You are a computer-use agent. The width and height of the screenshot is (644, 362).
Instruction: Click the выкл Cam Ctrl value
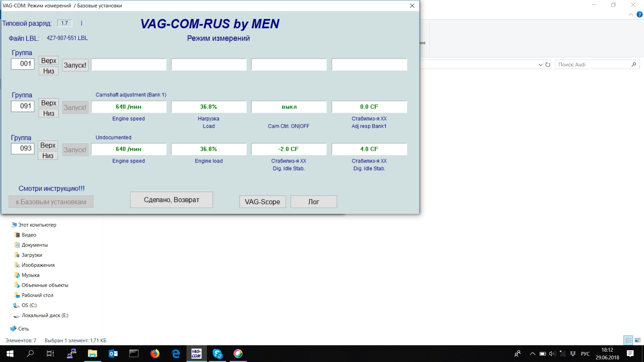tap(289, 107)
